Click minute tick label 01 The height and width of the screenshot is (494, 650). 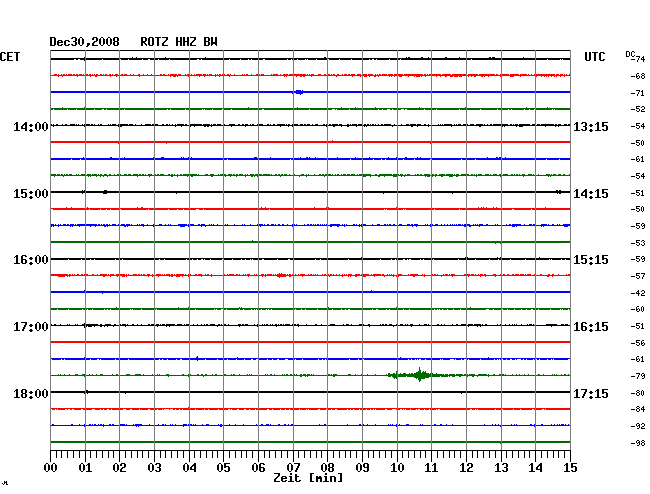[85, 468]
